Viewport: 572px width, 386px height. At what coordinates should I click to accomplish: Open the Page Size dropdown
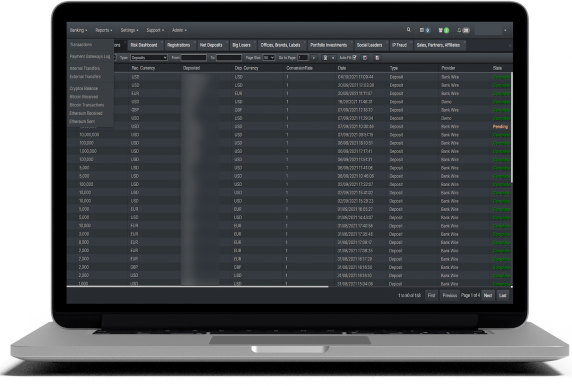point(269,58)
